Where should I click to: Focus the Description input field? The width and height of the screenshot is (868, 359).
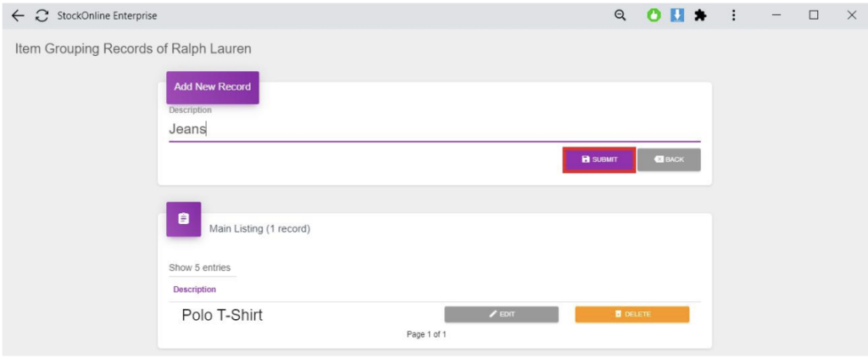coord(434,130)
